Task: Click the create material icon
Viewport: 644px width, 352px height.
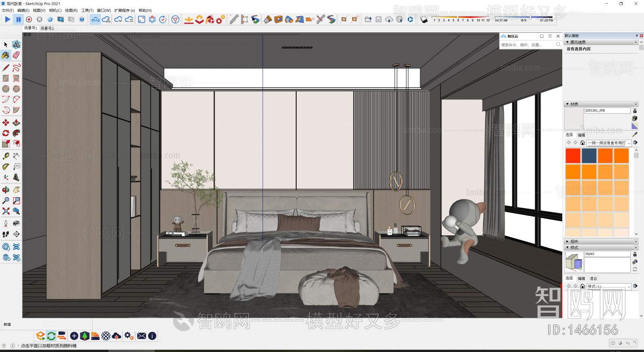Action: coord(635,118)
